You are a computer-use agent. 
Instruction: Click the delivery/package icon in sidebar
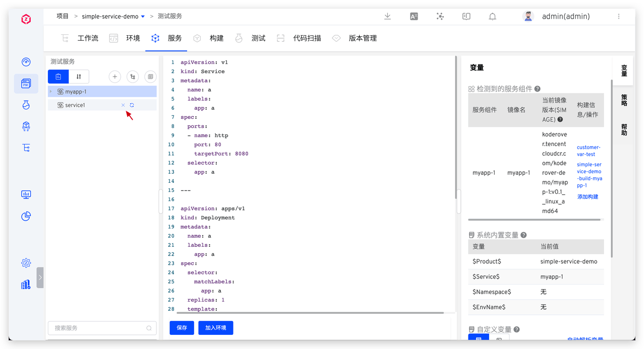click(26, 126)
